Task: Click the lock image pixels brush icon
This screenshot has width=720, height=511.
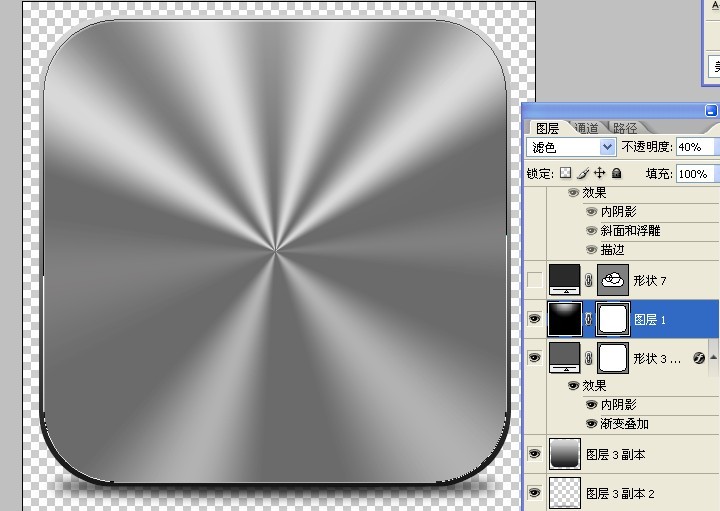Action: tap(583, 173)
